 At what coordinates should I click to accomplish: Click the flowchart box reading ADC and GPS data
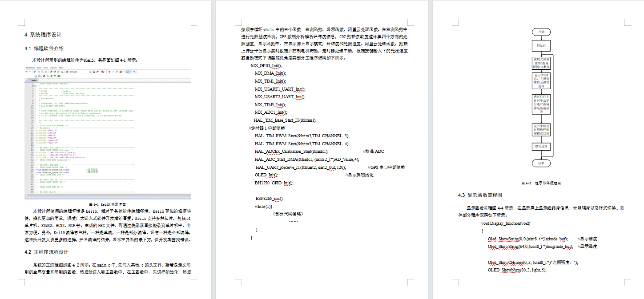pos(541,63)
